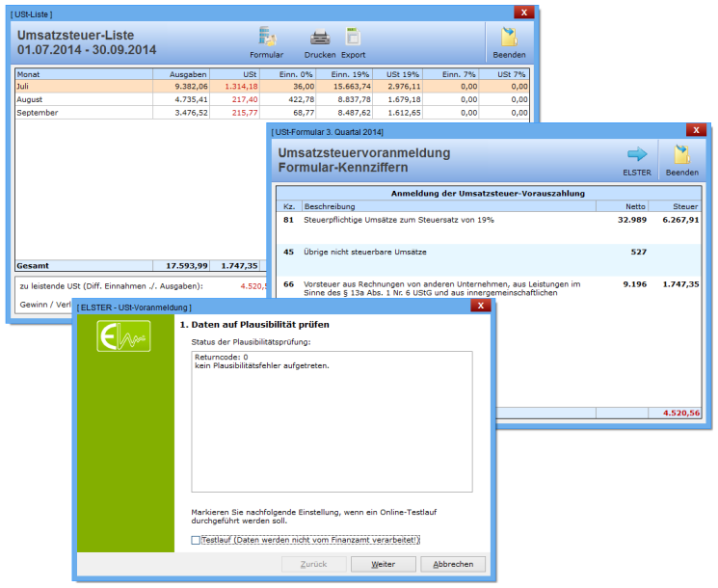Close the USt-Formular 3. Quartal window
Screen dimensions: 718x588
(695, 130)
